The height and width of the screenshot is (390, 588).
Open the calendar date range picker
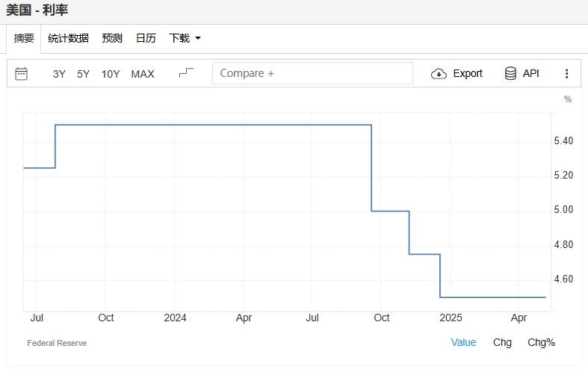coord(22,73)
